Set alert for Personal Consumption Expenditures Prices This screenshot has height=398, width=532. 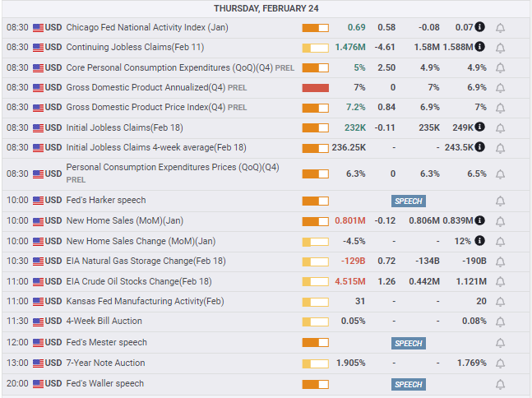[500, 174]
